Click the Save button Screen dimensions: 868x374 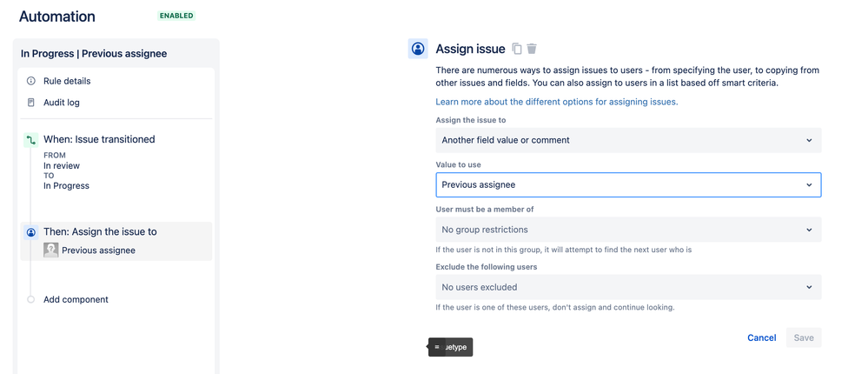[804, 337]
